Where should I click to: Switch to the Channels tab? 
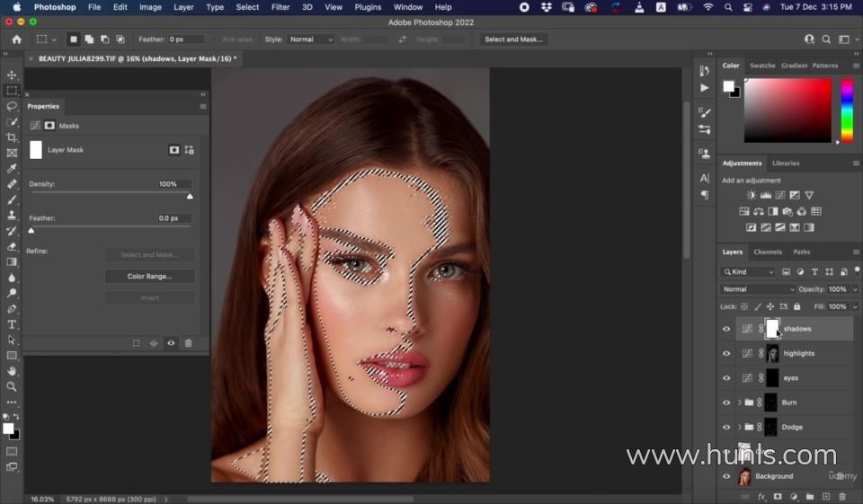pos(767,252)
